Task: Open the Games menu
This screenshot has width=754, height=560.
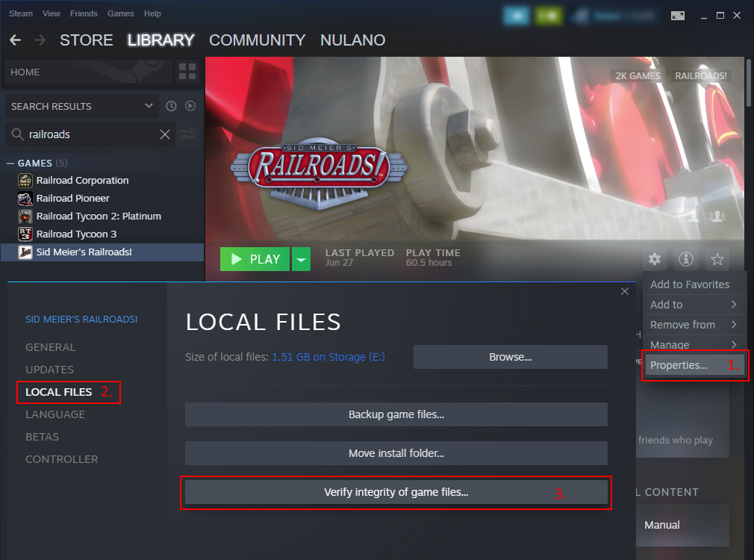Action: pyautogui.click(x=121, y=13)
